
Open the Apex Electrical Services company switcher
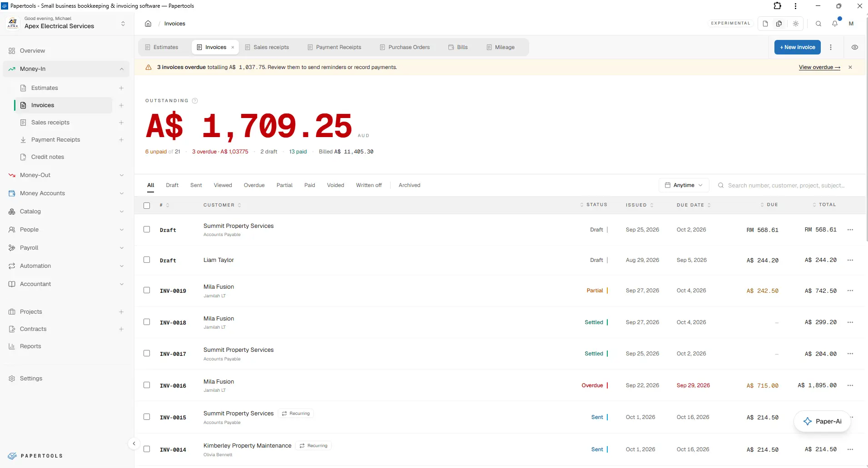pos(66,23)
